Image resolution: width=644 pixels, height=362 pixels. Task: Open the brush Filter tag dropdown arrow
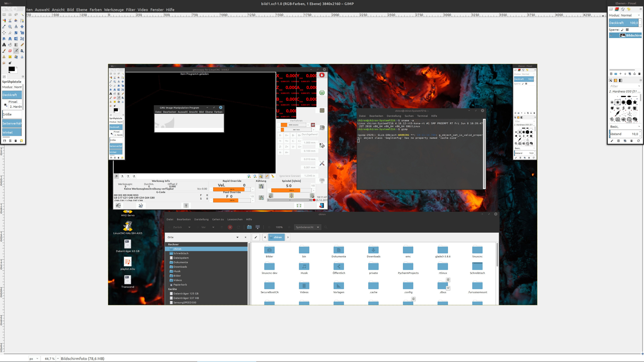click(x=639, y=86)
